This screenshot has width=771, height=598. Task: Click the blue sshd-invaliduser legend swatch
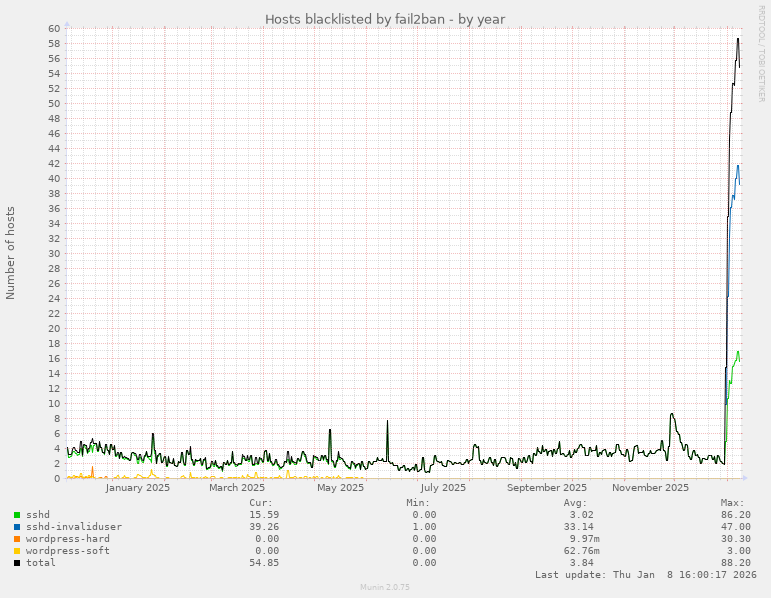[x=17, y=527]
